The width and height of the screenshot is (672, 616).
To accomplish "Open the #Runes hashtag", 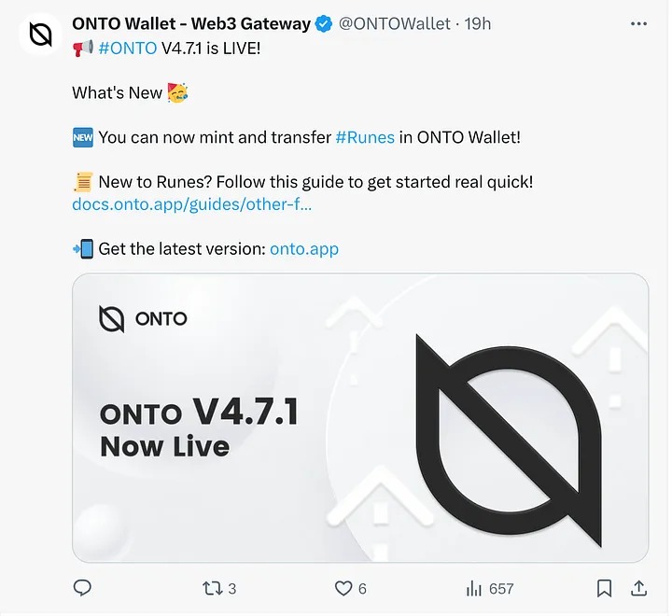I will click(x=364, y=137).
